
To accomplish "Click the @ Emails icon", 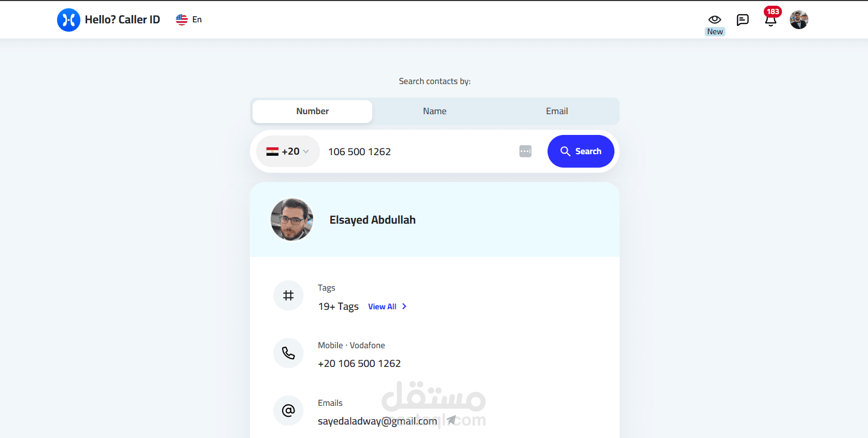I will pyautogui.click(x=288, y=410).
